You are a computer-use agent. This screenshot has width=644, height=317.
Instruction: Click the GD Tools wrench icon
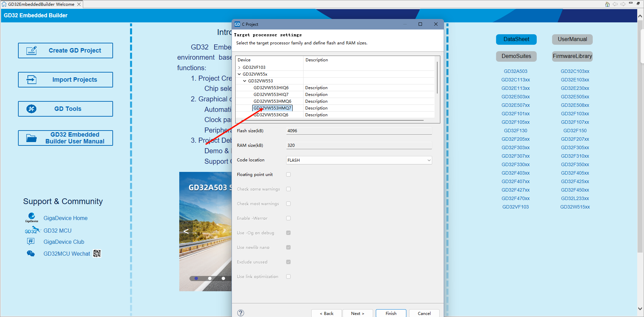[x=32, y=109]
